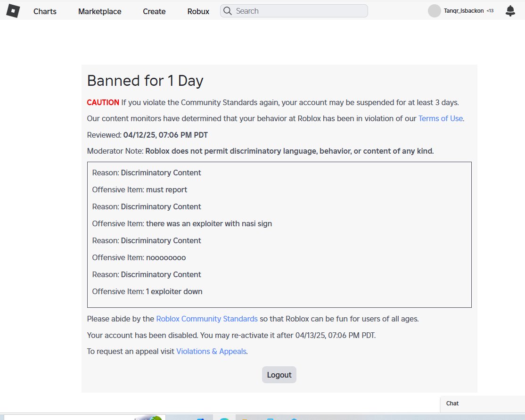Click the "Banned for 1 Day" heading
525x420 pixels.
click(145, 81)
